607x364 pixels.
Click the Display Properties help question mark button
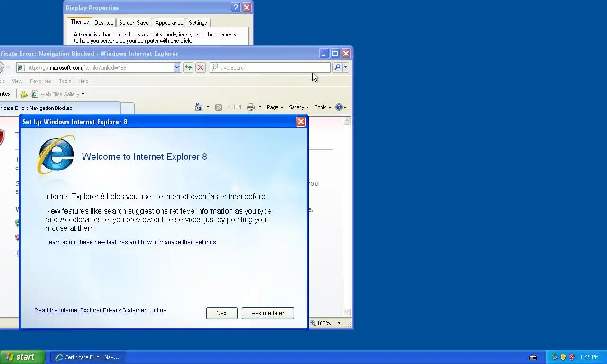click(236, 8)
